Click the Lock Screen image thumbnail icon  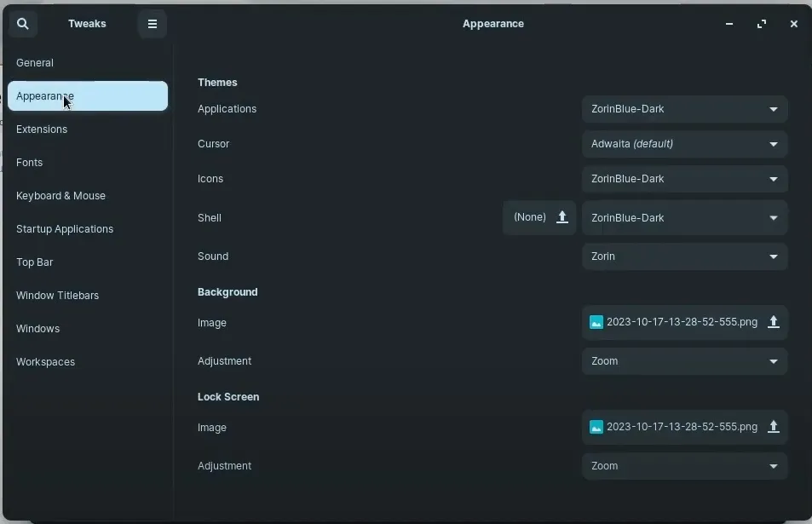click(596, 427)
